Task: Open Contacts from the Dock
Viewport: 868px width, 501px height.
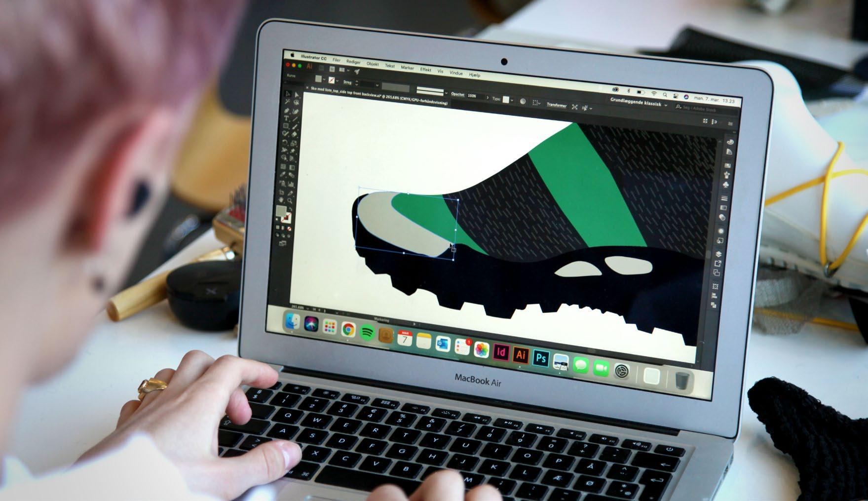Action: click(x=385, y=335)
